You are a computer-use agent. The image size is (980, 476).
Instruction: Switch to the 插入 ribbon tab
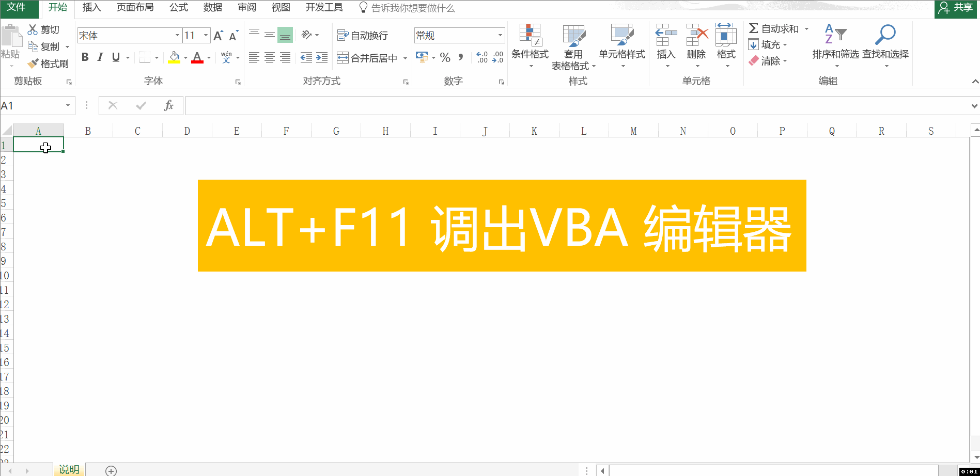point(91,8)
